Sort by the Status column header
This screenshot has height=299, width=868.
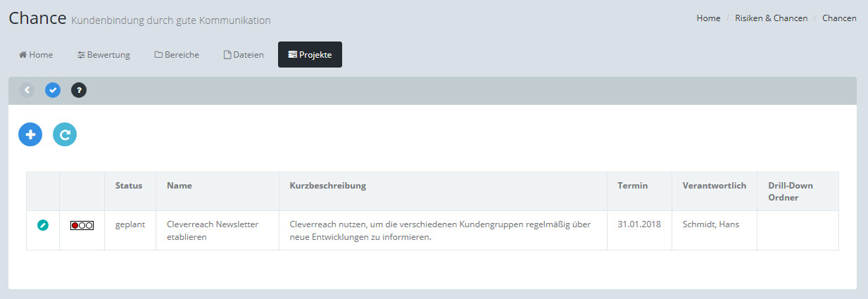point(129,186)
